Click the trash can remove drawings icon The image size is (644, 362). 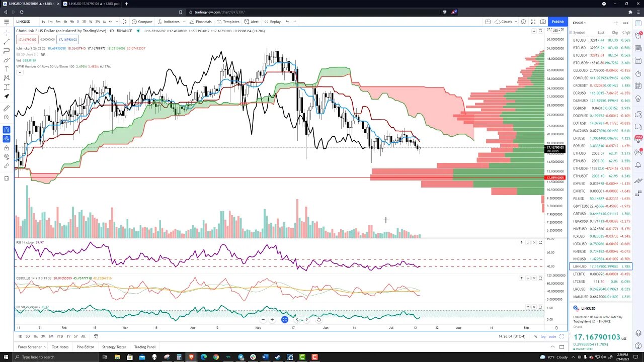coord(7,178)
